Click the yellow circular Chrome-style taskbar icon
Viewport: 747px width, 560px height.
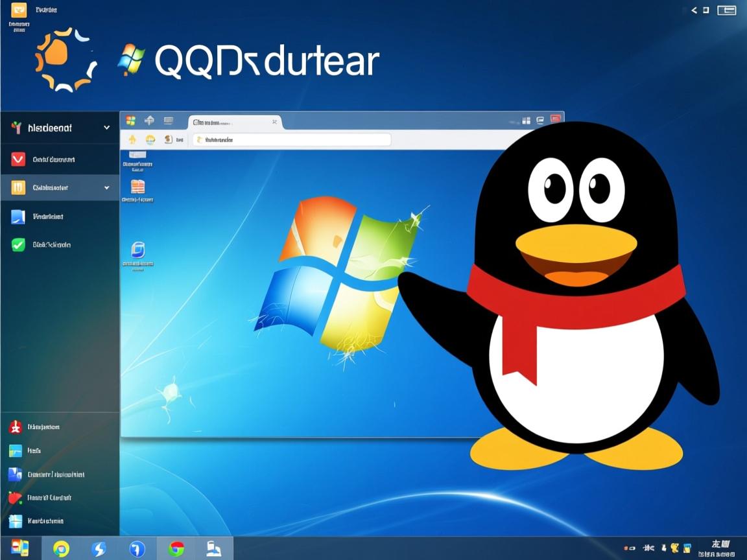pos(61,549)
